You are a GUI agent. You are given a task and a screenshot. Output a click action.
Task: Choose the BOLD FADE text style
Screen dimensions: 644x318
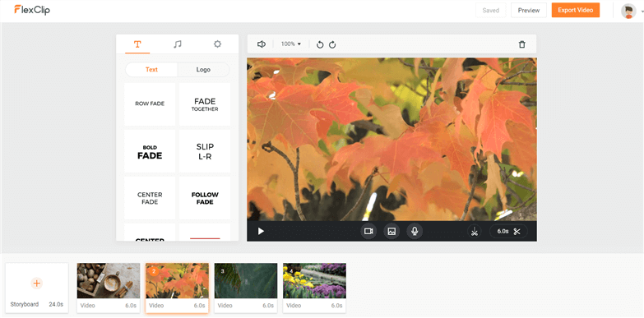(150, 151)
